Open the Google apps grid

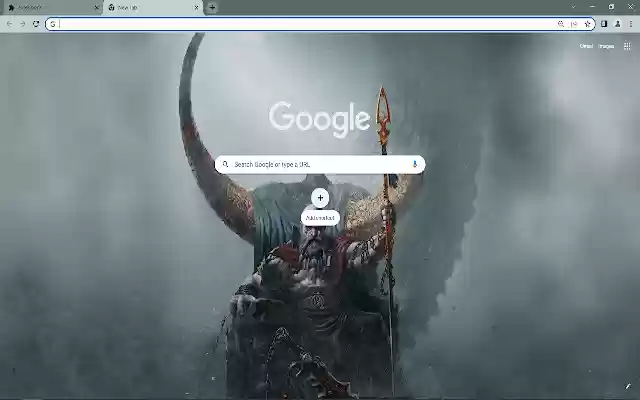point(627,46)
